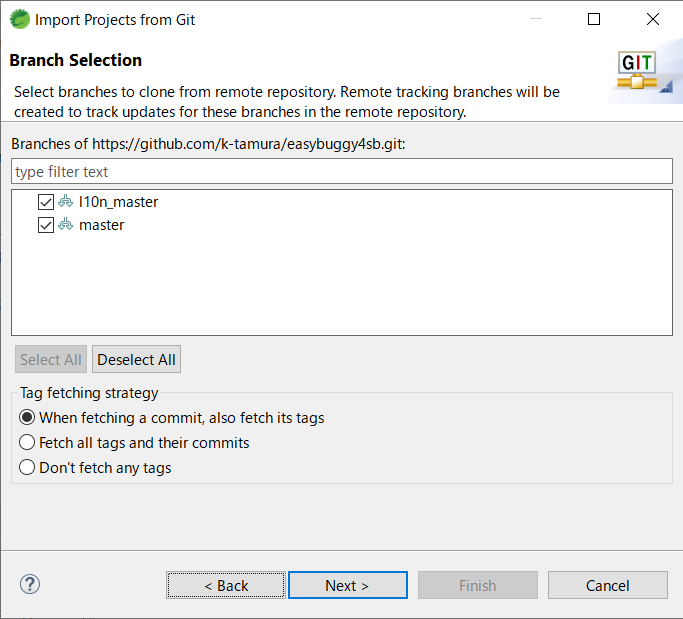Cancel the Git import wizard
The width and height of the screenshot is (683, 619).
[x=607, y=585]
